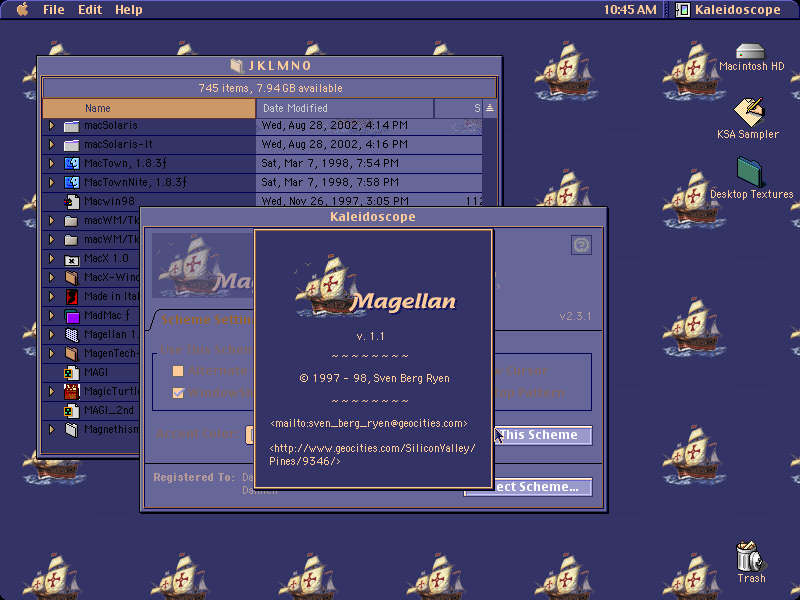Click the JKLMNO window title bar
800x600 pixels.
(x=270, y=66)
